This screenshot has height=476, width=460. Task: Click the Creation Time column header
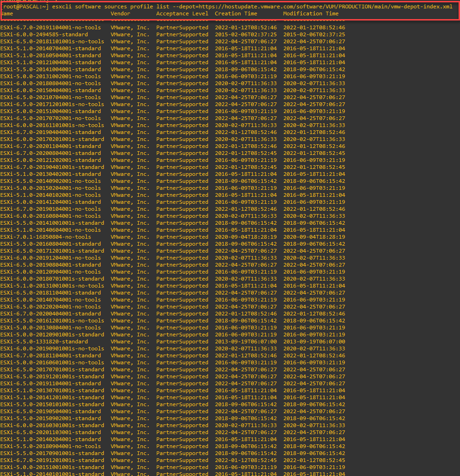pyautogui.click(x=236, y=13)
